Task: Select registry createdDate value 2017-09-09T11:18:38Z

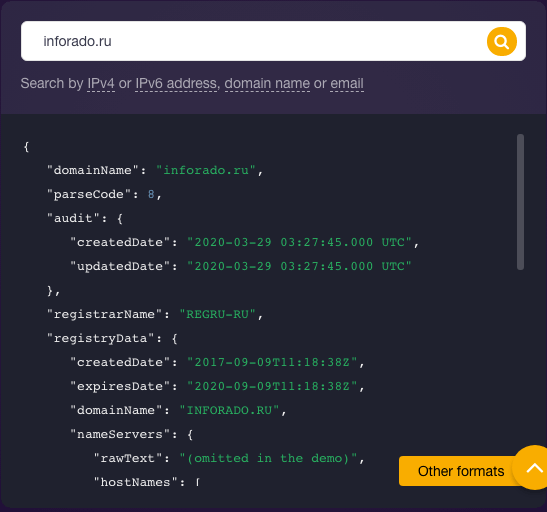Action: click(272, 362)
